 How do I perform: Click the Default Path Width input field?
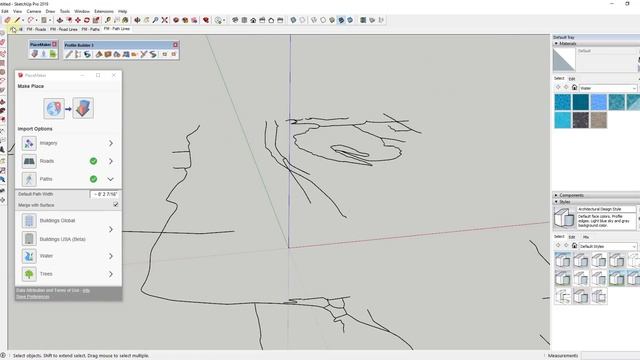click(x=104, y=194)
